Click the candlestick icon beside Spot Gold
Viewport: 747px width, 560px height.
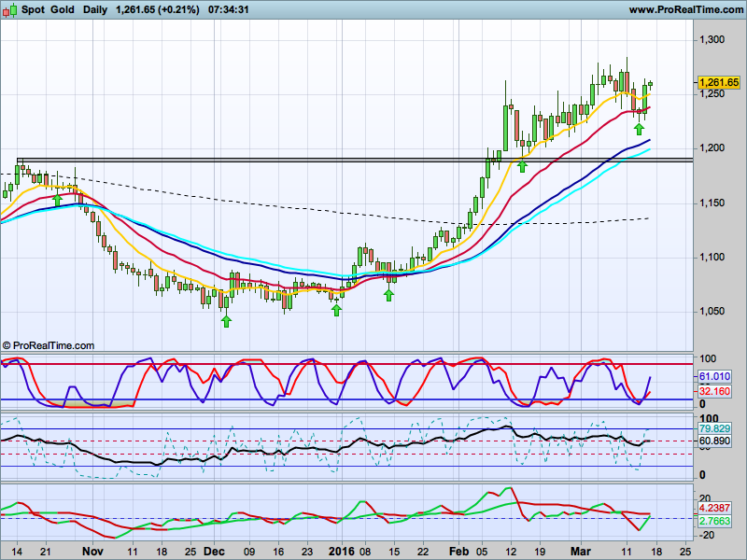click(9, 10)
